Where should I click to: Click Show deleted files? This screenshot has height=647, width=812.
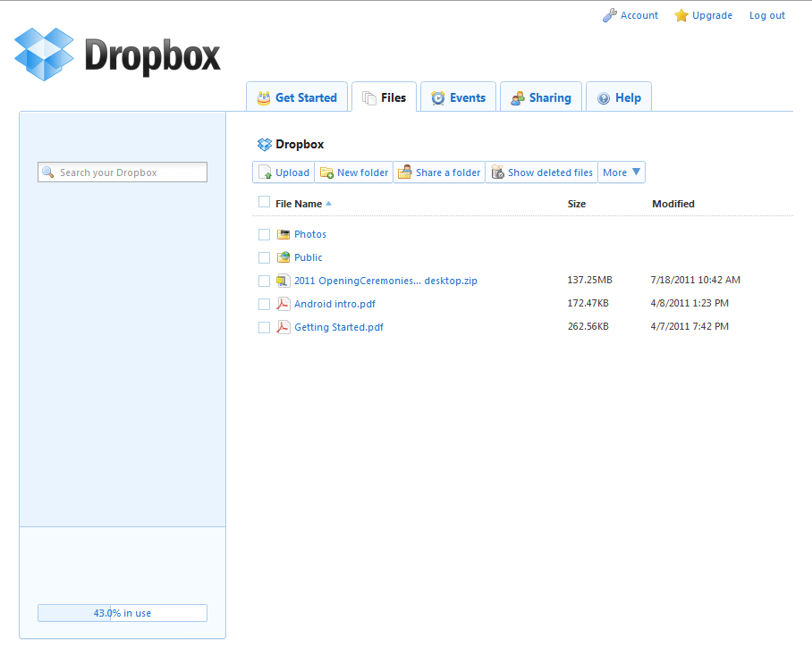pos(542,172)
